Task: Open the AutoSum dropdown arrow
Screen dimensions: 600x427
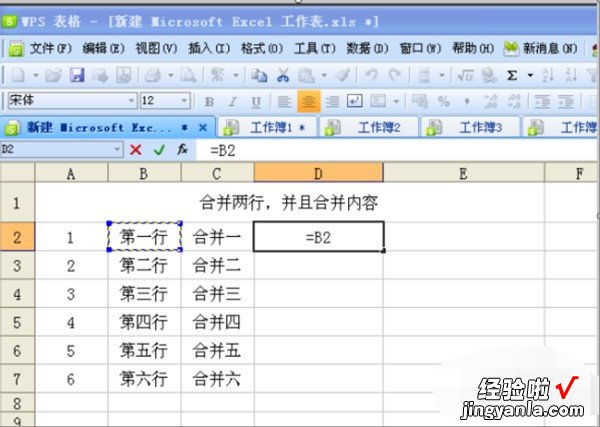Action: tap(530, 75)
